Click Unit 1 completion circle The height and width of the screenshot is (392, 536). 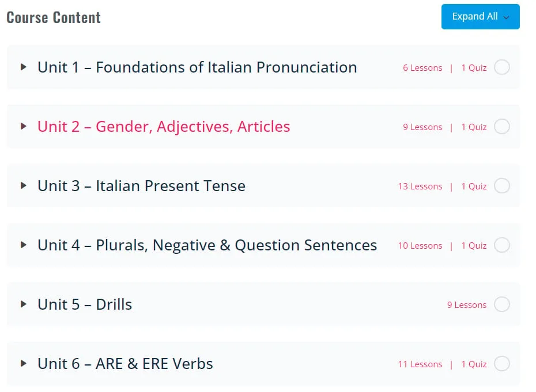(502, 67)
